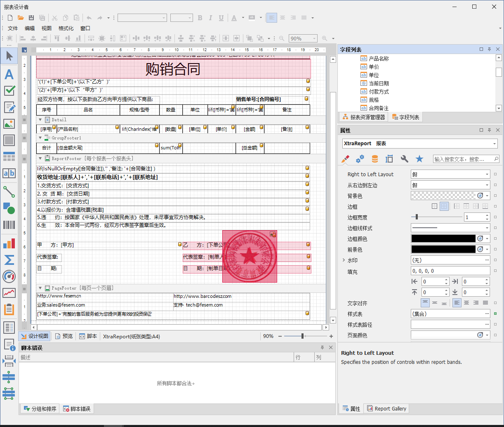Select the Page Break control tool
504x427 pixels.
coord(9,361)
